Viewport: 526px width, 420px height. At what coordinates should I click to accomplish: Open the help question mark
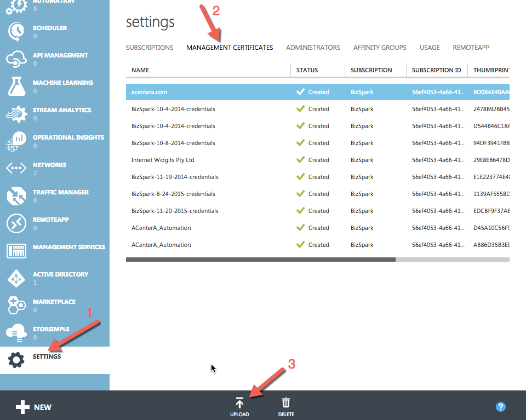coord(501,406)
